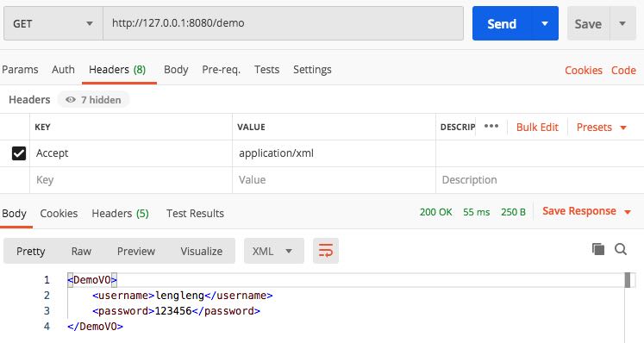Open the Params tab

pyautogui.click(x=20, y=70)
